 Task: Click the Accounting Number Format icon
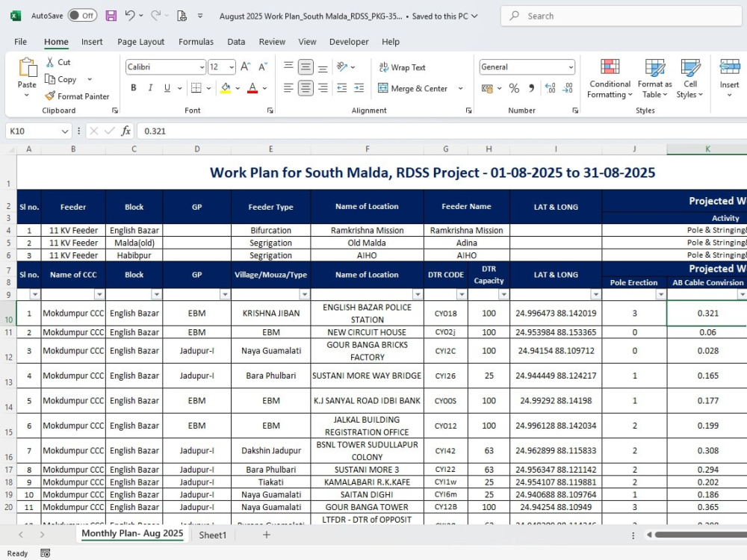pos(487,88)
